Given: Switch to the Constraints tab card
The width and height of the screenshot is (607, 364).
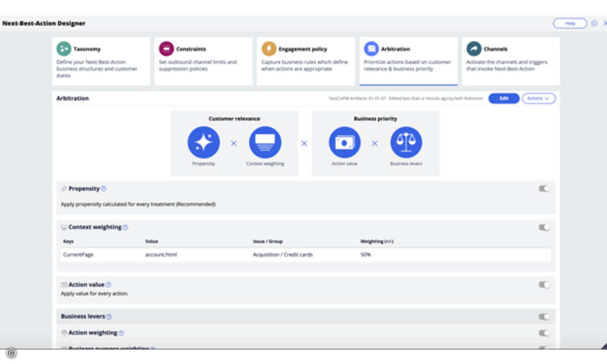Looking at the screenshot, I should [x=203, y=61].
